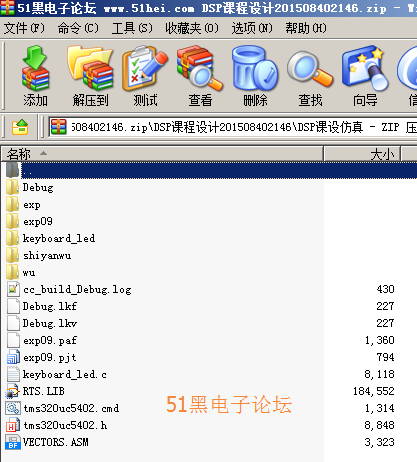Click the archive path address field
This screenshot has height=462, width=417.
point(233,127)
